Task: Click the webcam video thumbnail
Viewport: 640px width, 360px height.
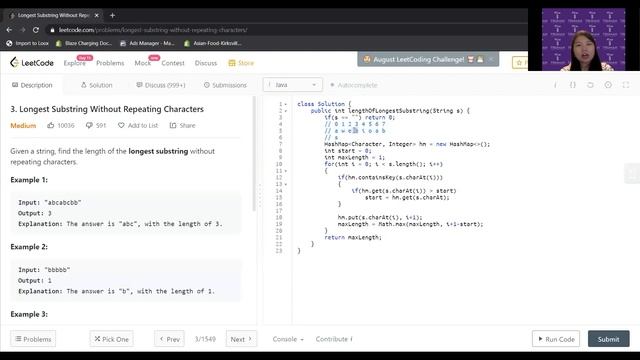Action: 583,40
